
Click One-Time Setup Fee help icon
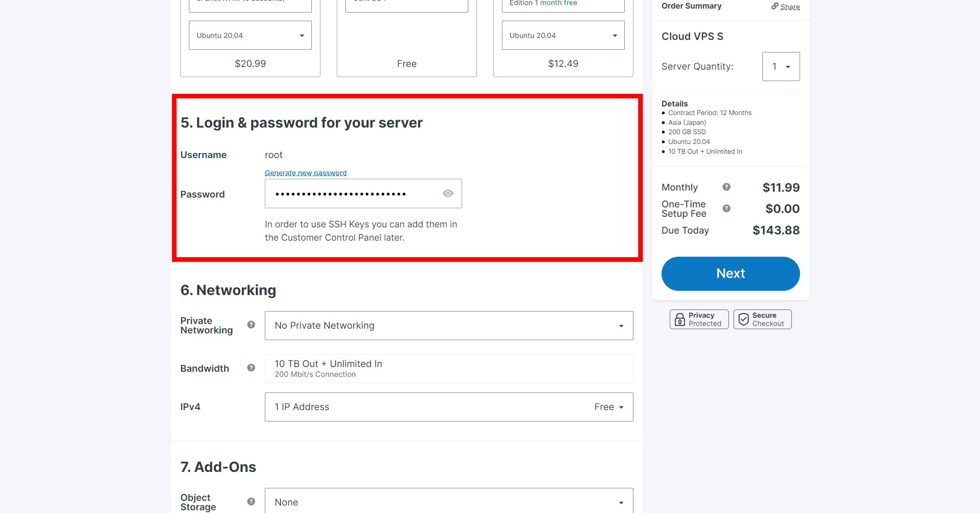point(726,209)
